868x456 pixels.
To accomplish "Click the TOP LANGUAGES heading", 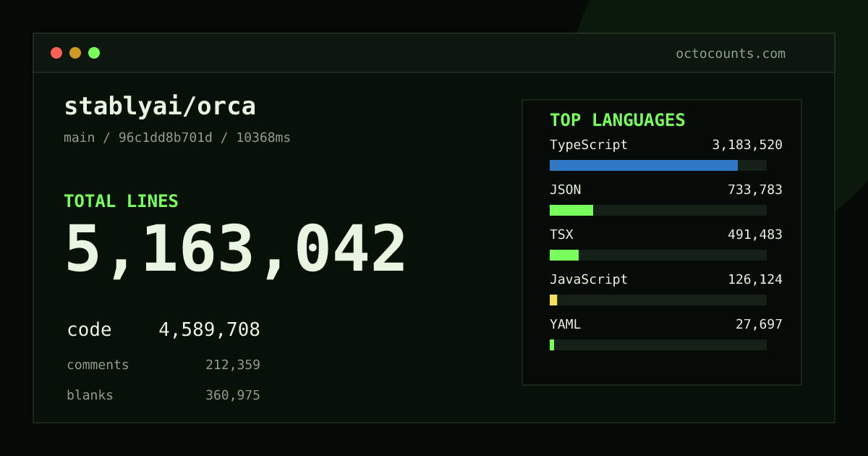I will (617, 120).
